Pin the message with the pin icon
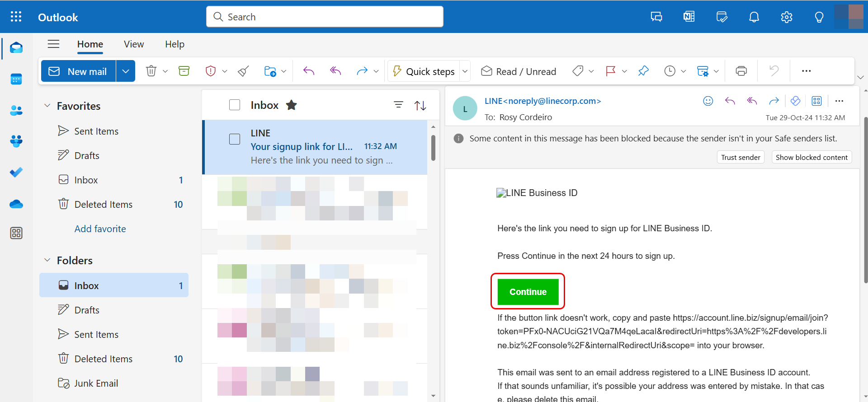The width and height of the screenshot is (868, 402). [643, 71]
